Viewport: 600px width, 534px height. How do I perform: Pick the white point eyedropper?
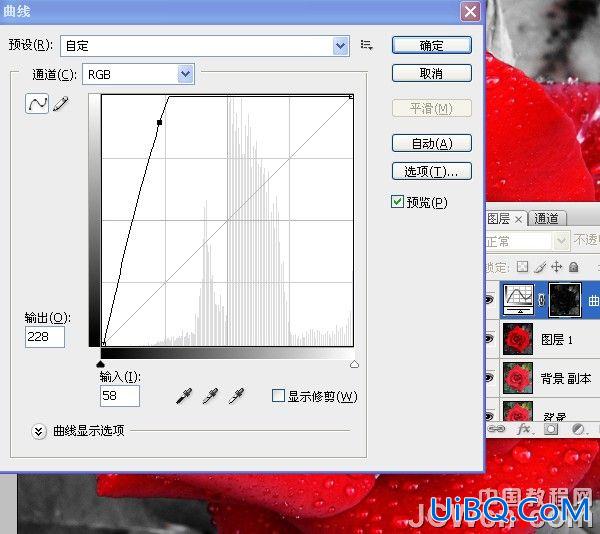click(x=236, y=396)
